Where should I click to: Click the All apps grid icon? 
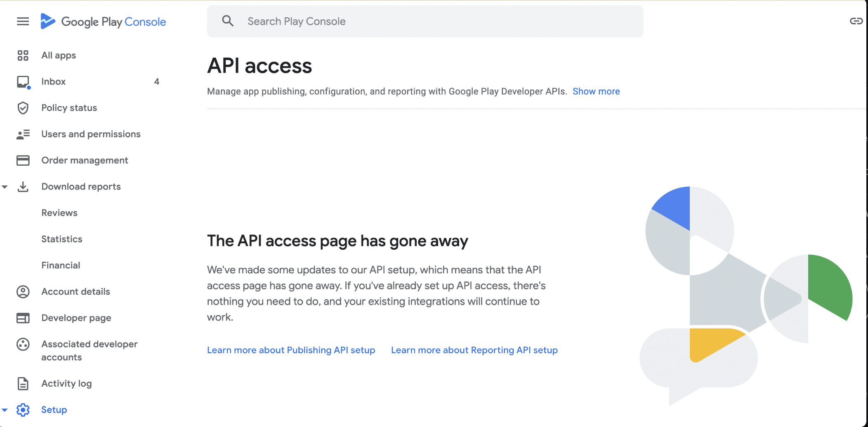(23, 55)
